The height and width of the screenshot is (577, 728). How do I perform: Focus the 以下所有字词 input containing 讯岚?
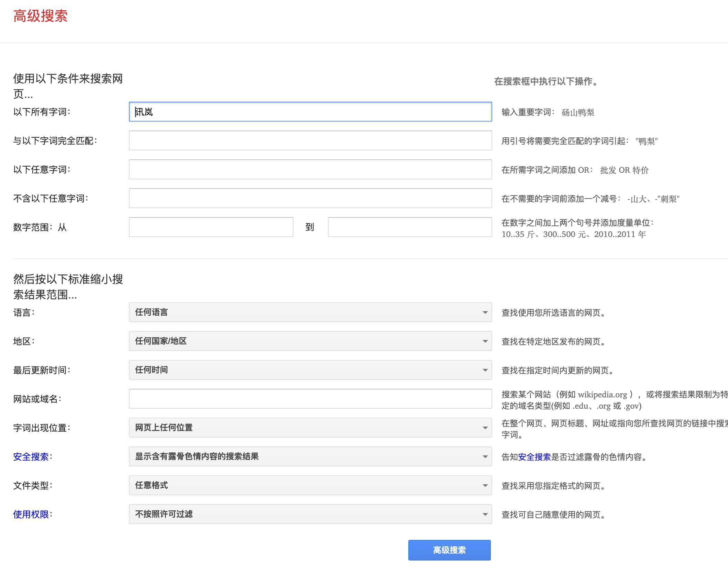pos(310,112)
